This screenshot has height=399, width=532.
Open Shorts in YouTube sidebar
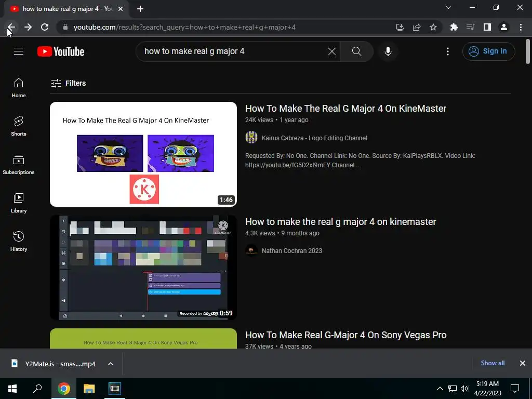click(19, 126)
